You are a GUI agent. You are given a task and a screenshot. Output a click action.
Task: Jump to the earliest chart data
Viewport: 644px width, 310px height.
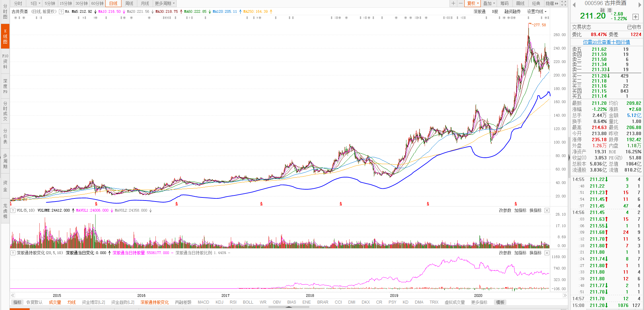(13, 296)
